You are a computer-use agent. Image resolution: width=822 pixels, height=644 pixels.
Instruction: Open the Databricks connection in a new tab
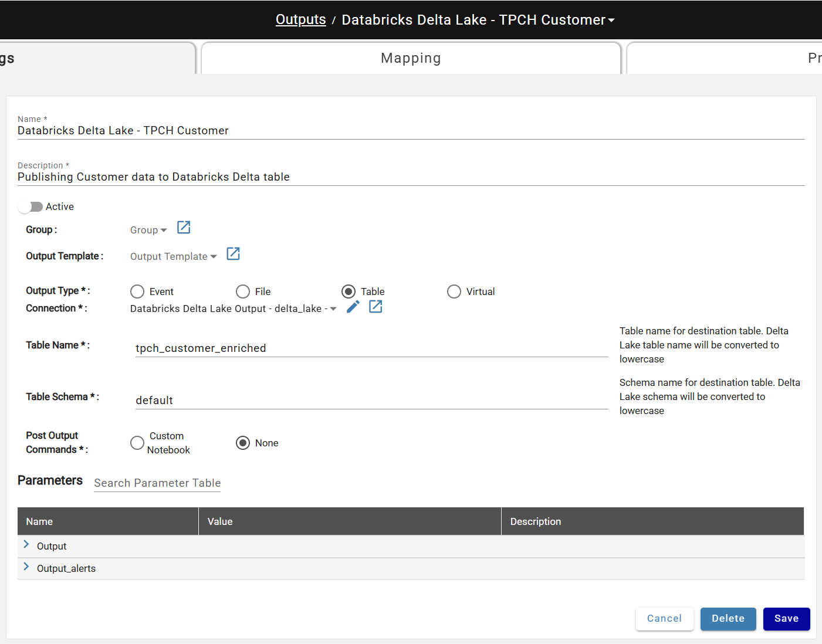375,306
